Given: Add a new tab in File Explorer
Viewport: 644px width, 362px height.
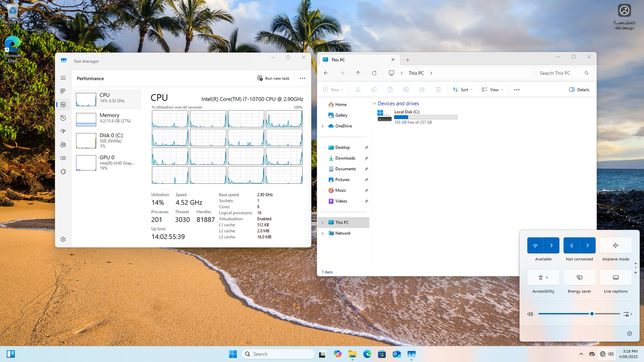Looking at the screenshot, I should [x=408, y=60].
